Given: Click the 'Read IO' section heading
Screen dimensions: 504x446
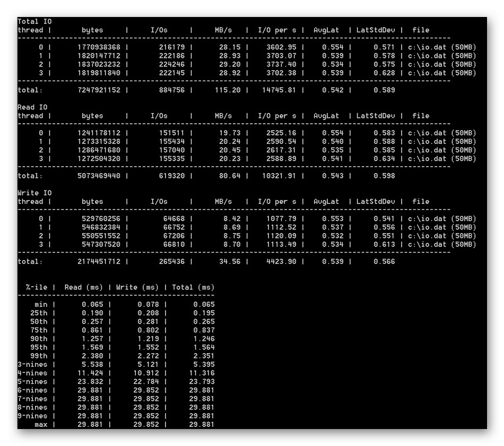Looking at the screenshot, I should [32, 107].
